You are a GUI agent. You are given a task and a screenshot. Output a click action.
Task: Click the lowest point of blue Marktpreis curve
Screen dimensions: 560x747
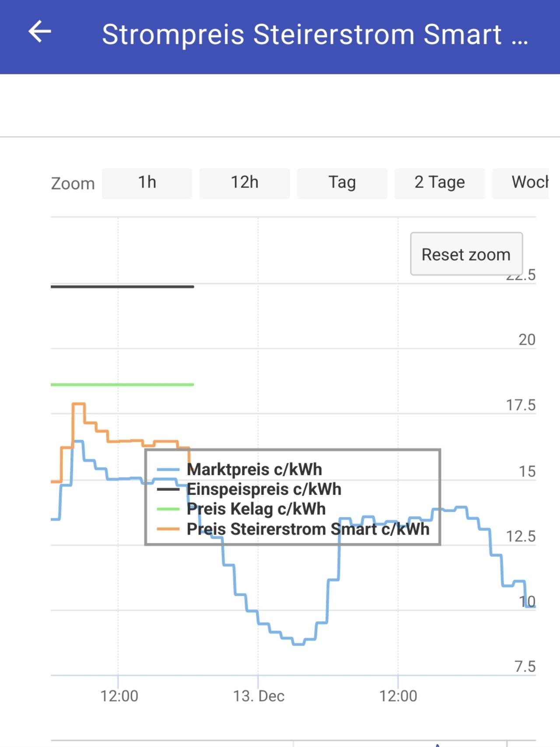click(x=298, y=644)
